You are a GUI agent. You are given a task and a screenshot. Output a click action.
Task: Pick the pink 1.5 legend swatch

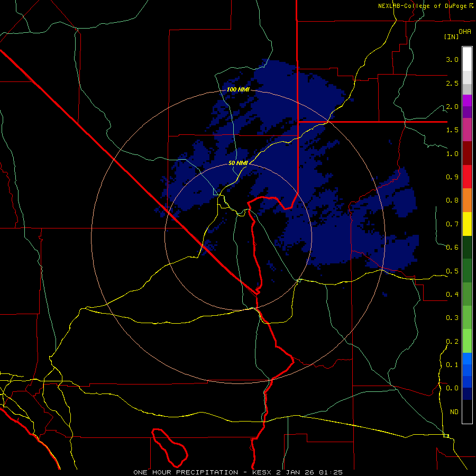pyautogui.click(x=467, y=130)
